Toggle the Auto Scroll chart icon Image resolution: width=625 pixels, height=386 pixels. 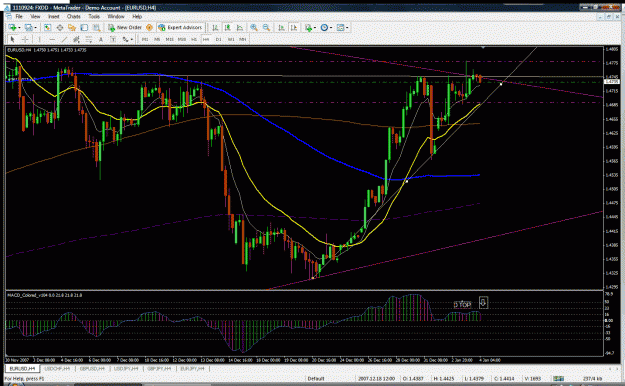(281, 27)
